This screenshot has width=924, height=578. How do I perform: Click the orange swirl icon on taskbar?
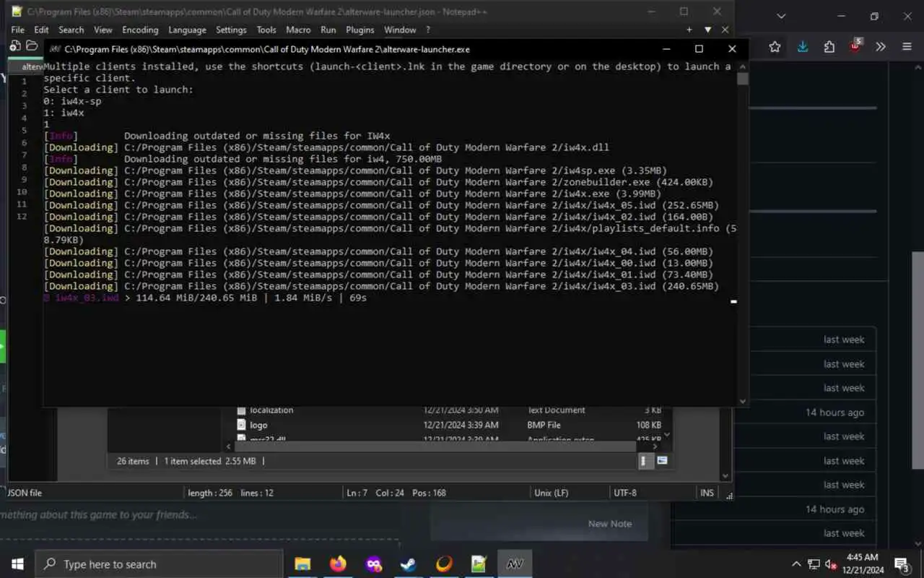coord(444,564)
